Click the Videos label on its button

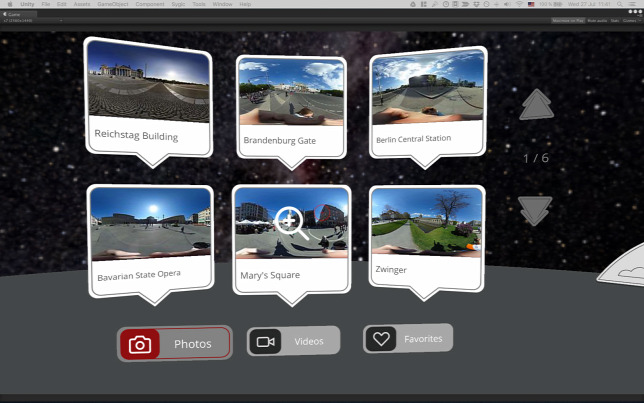point(309,341)
